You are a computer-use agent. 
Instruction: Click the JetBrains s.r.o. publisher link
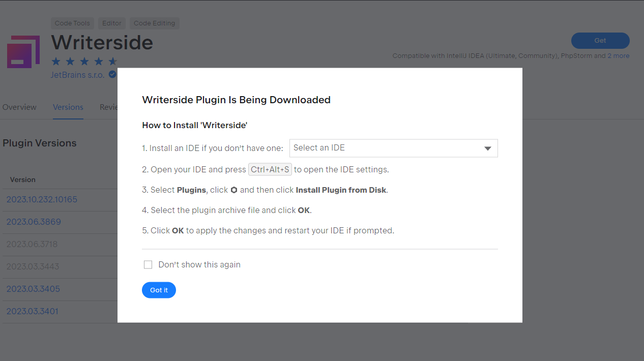(79, 74)
